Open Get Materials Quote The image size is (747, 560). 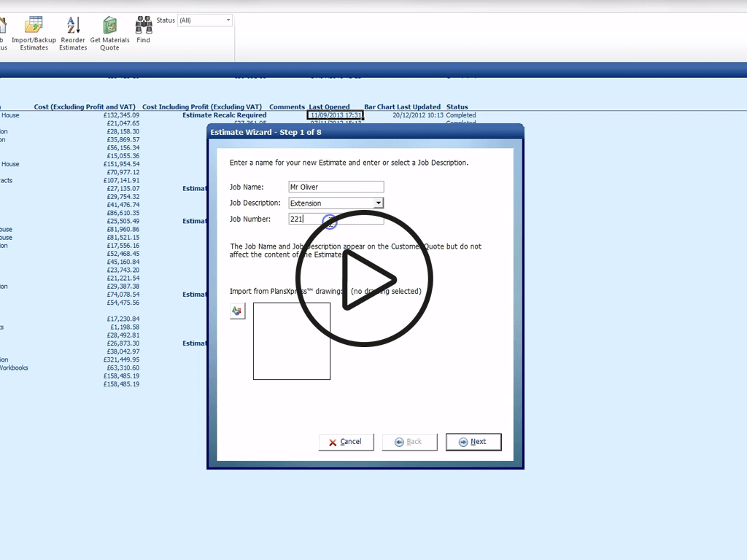pos(109,34)
